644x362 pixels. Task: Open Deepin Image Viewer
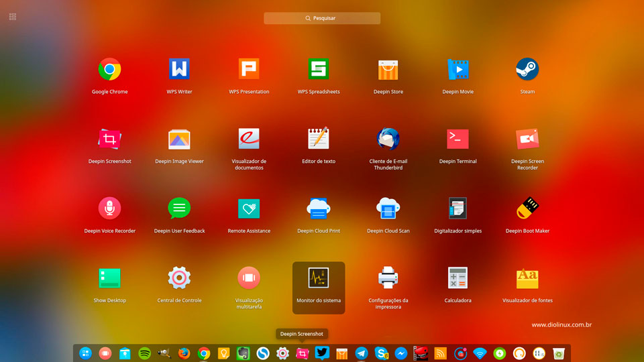[x=179, y=139]
